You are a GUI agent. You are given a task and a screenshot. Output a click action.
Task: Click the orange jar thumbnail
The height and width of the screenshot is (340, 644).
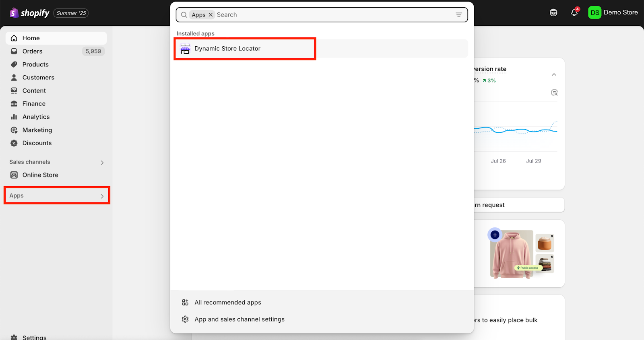(545, 243)
